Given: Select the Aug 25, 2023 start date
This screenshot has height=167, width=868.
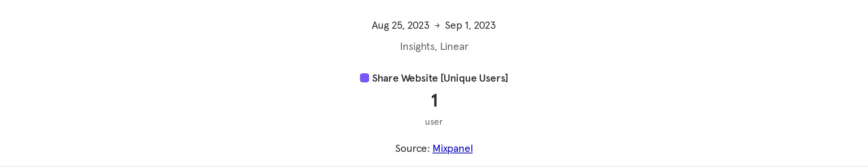Looking at the screenshot, I should pyautogui.click(x=400, y=25).
